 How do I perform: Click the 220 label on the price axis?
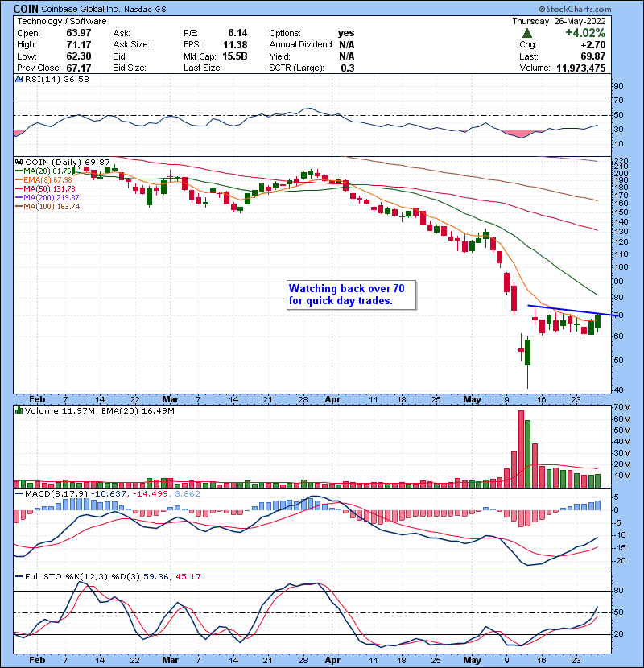click(x=621, y=160)
